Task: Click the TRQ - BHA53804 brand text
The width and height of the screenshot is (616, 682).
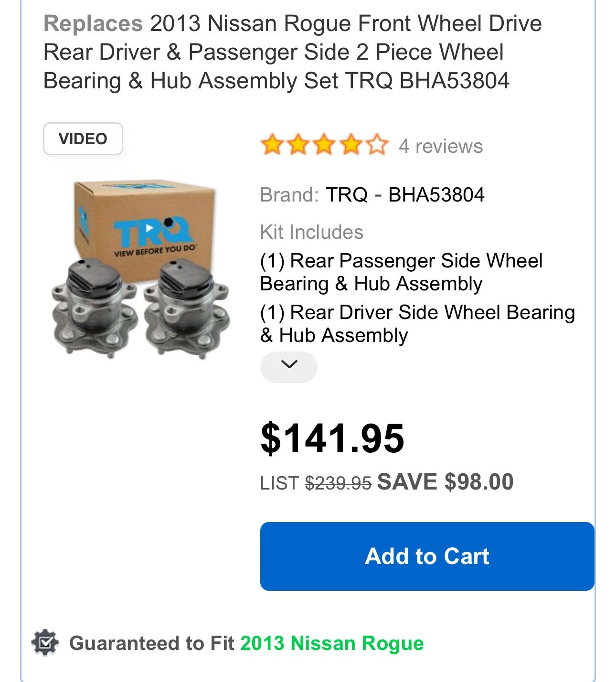Action: coord(405,195)
